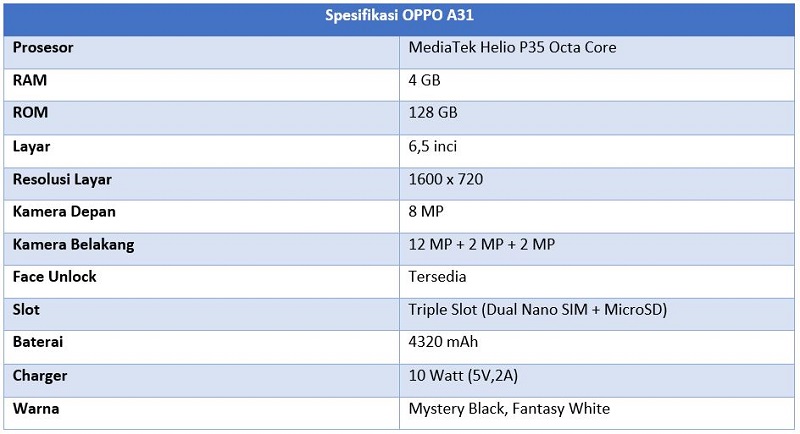
Task: Select the Kamera Belakang label cell
Action: point(73,245)
